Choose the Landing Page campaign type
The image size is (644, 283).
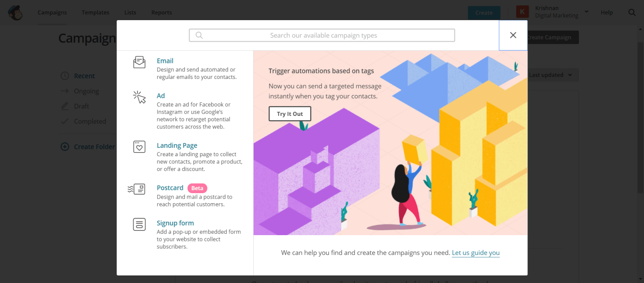coord(177,145)
